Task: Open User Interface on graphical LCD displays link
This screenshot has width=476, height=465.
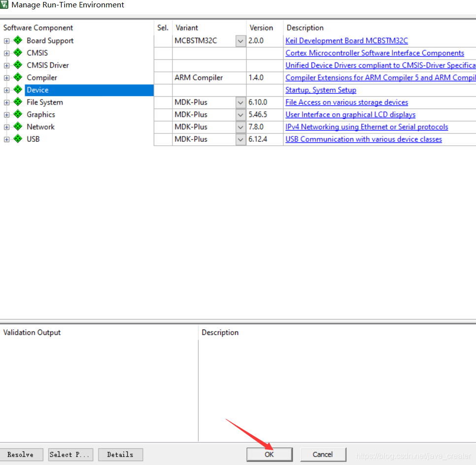Action: (x=350, y=114)
